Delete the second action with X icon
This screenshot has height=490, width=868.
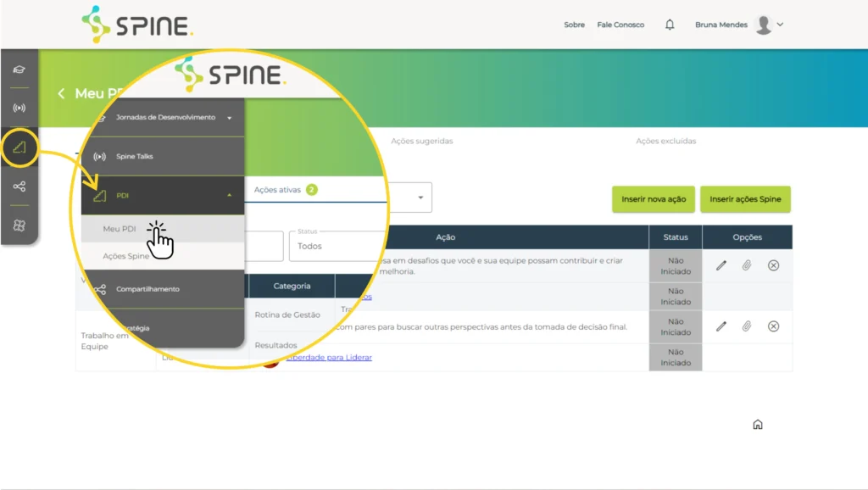(773, 326)
